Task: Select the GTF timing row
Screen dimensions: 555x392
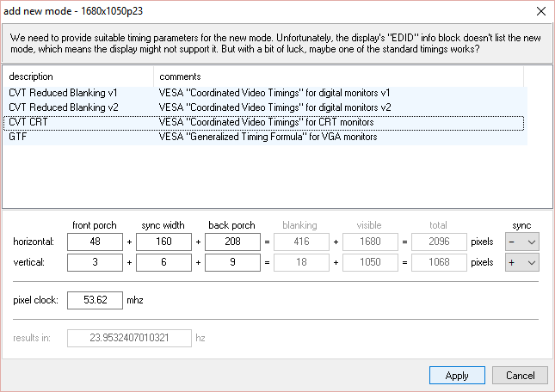Action: [19, 137]
